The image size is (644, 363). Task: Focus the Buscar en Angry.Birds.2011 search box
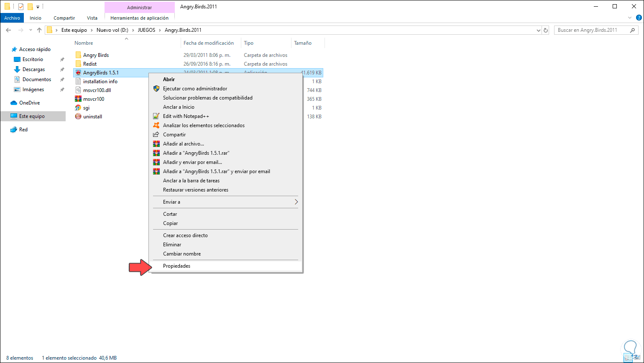(x=596, y=30)
